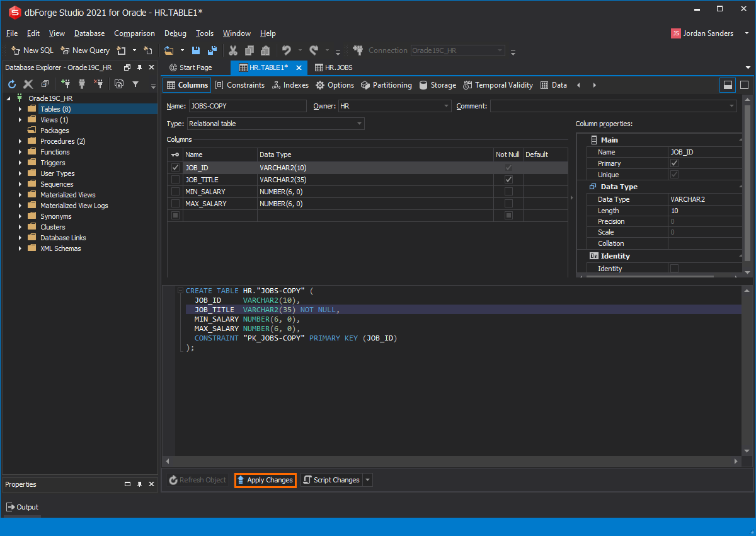The height and width of the screenshot is (536, 756).
Task: Enable the Identity checkbox in column properties
Action: click(674, 268)
